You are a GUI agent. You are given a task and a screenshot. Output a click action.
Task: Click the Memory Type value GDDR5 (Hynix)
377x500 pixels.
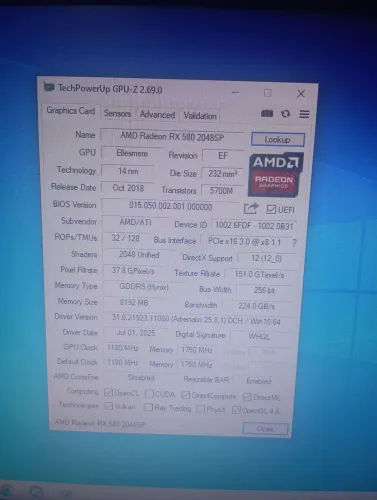pos(144,287)
